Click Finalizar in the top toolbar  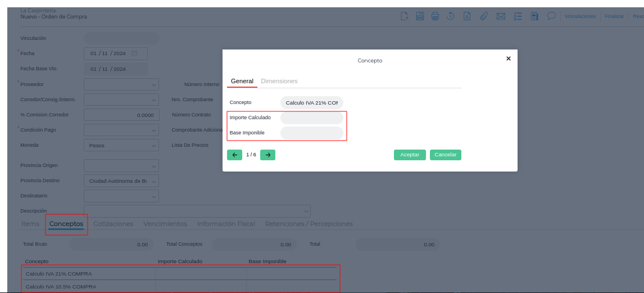614,16
